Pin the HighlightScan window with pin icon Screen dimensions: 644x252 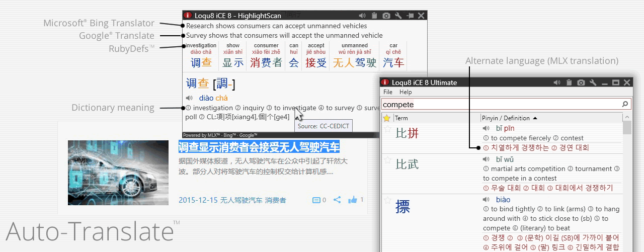pos(410,16)
